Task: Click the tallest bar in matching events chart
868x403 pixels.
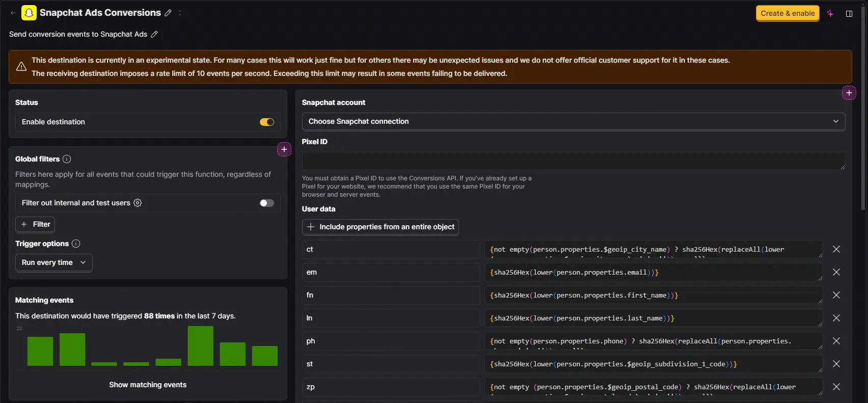Action: point(200,346)
